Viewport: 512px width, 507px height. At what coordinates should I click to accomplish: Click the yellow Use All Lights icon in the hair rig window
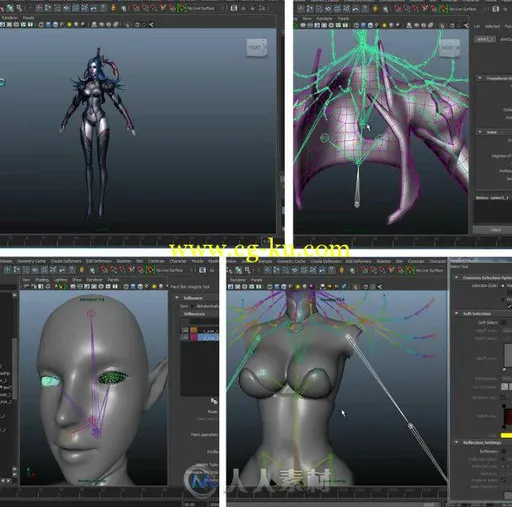pyautogui.click(x=384, y=25)
